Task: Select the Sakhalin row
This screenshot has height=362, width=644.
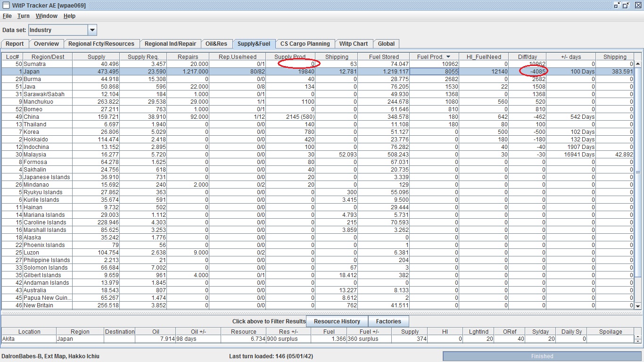Action: [318, 170]
